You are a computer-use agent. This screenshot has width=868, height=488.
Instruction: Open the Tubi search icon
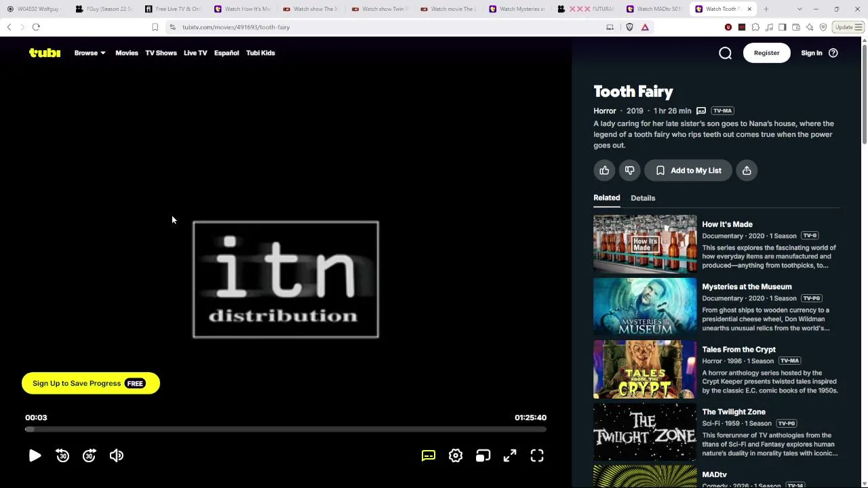click(x=725, y=53)
